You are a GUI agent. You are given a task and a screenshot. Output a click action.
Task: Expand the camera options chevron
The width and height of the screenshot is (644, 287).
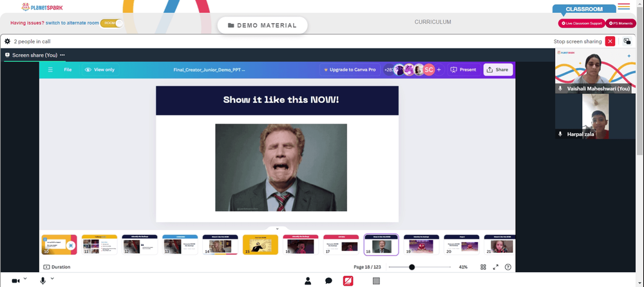(25, 279)
